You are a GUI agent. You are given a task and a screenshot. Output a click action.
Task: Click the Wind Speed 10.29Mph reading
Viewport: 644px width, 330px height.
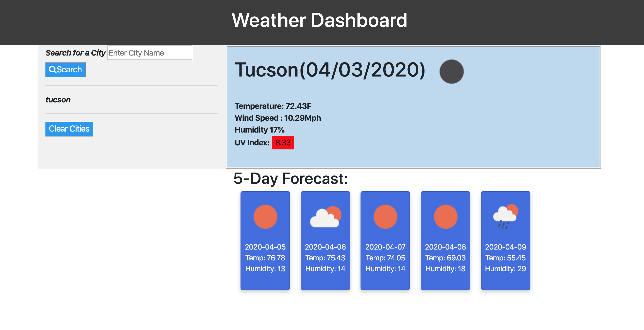[278, 118]
